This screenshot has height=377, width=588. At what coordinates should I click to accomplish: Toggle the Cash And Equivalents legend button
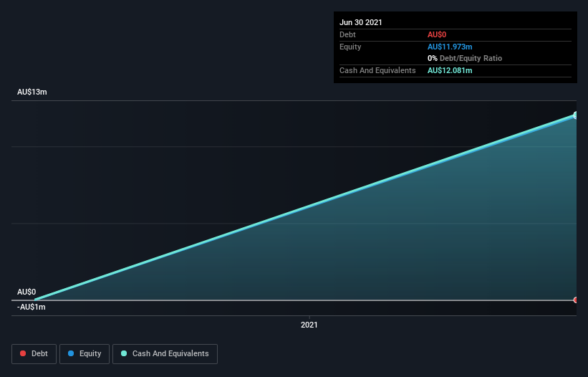[165, 354]
